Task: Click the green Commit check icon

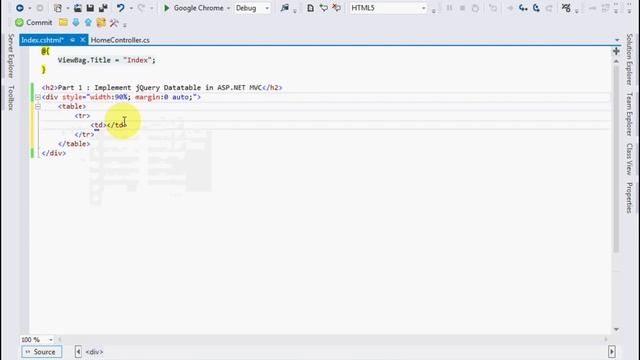Action: [x=19, y=22]
